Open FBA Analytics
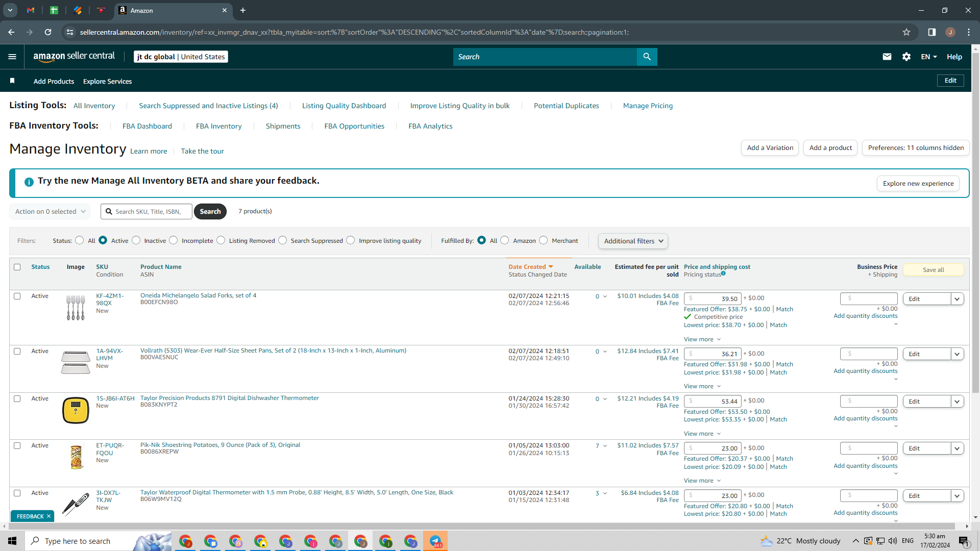980x551 pixels. point(430,126)
